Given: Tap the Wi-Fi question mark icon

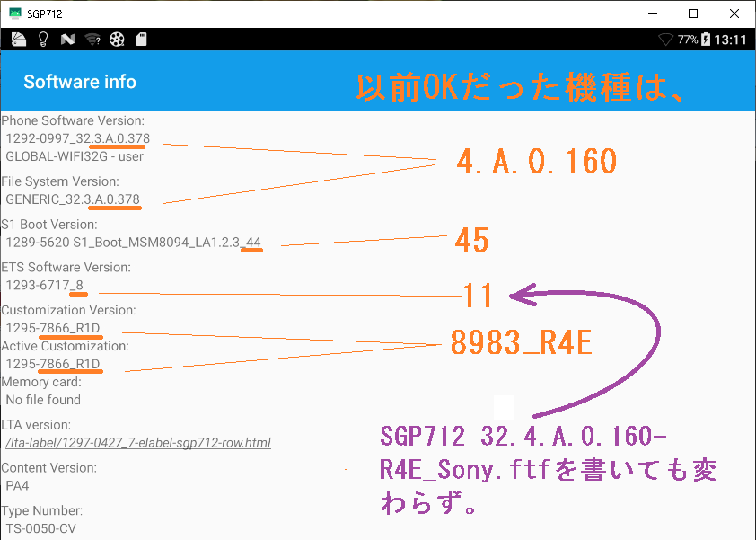Looking at the screenshot, I should click(x=92, y=40).
